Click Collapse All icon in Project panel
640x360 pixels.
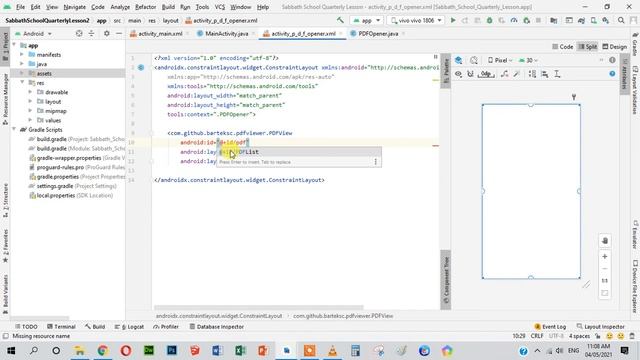(91, 33)
